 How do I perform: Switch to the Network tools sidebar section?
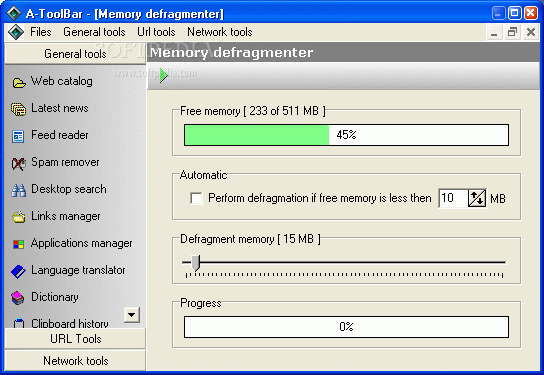pos(75,361)
